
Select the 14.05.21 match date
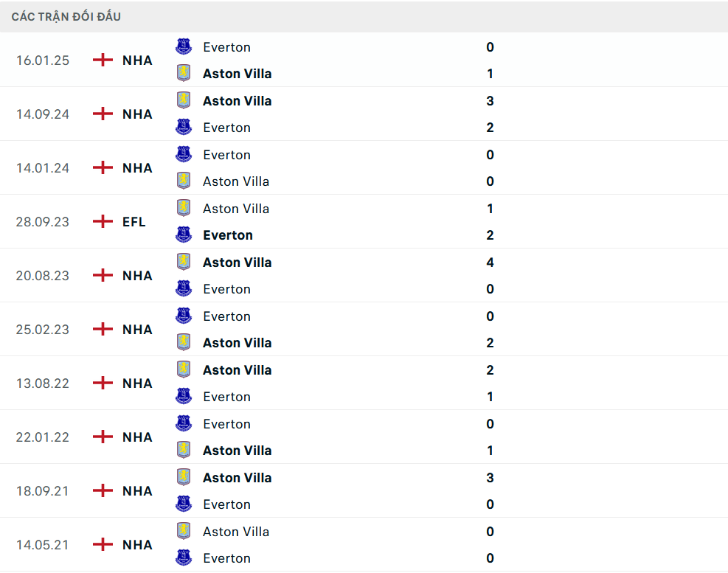pyautogui.click(x=43, y=544)
